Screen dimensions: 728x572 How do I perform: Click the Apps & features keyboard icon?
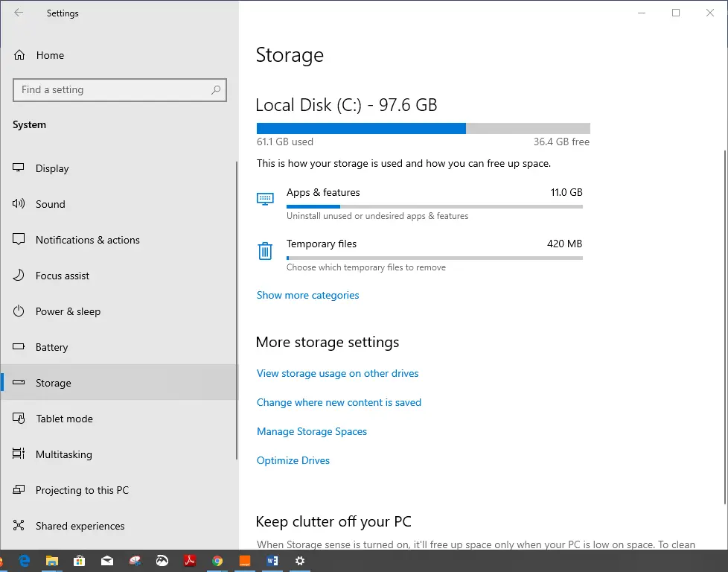(265, 199)
